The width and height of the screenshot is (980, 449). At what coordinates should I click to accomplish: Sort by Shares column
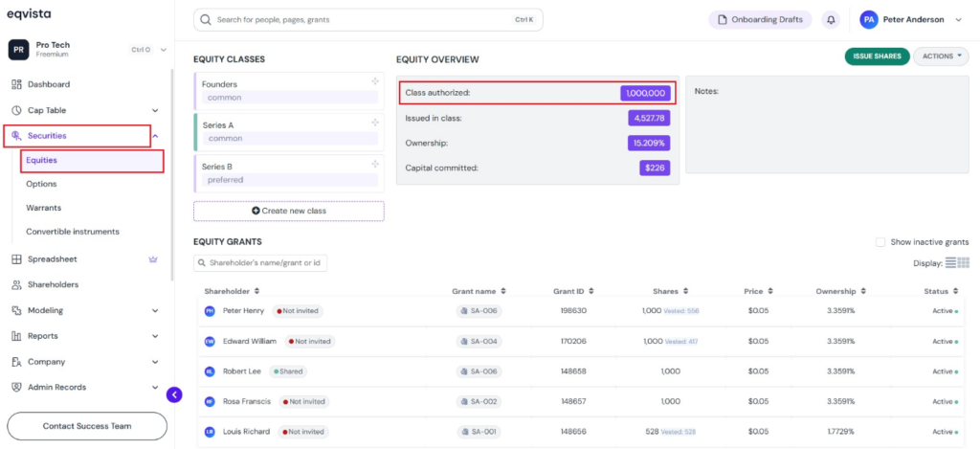tap(670, 291)
